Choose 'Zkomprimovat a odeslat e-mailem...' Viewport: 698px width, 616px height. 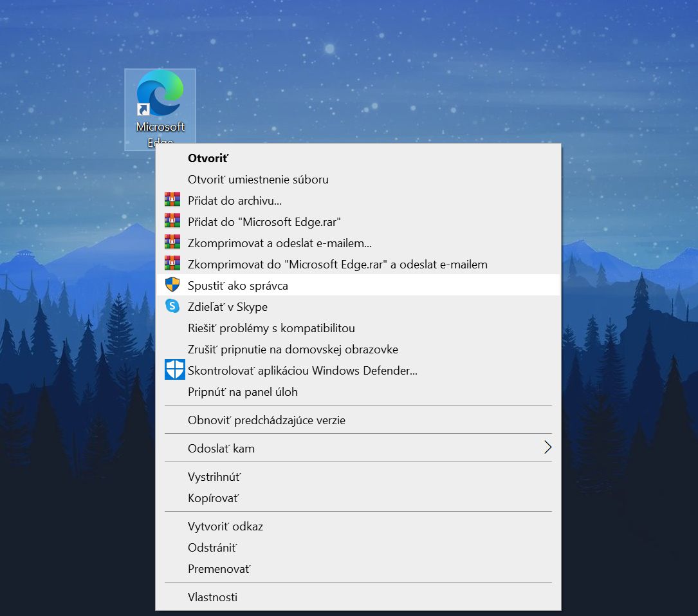click(358, 243)
